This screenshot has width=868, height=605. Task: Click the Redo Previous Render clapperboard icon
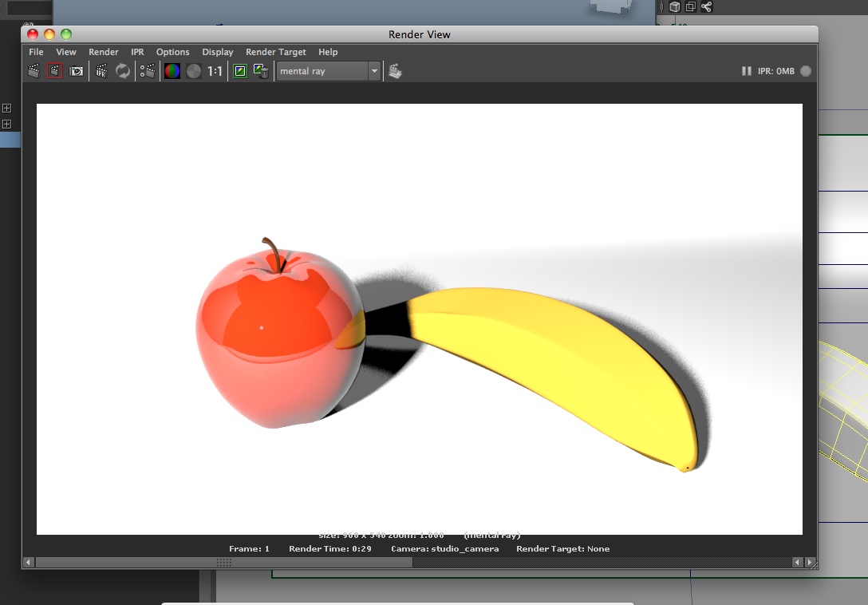coord(34,71)
